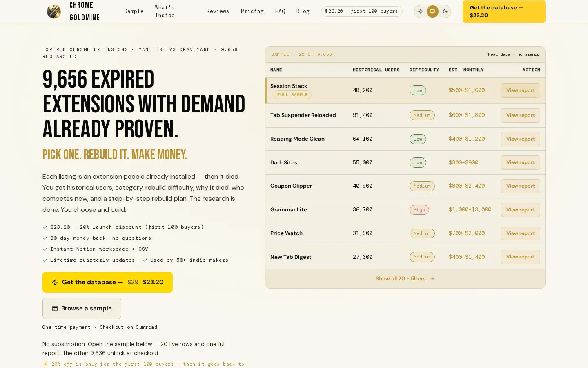The image size is (588, 368).
Task: Click the checkmark beside Lifetime quarterly updates
Action: (45, 260)
